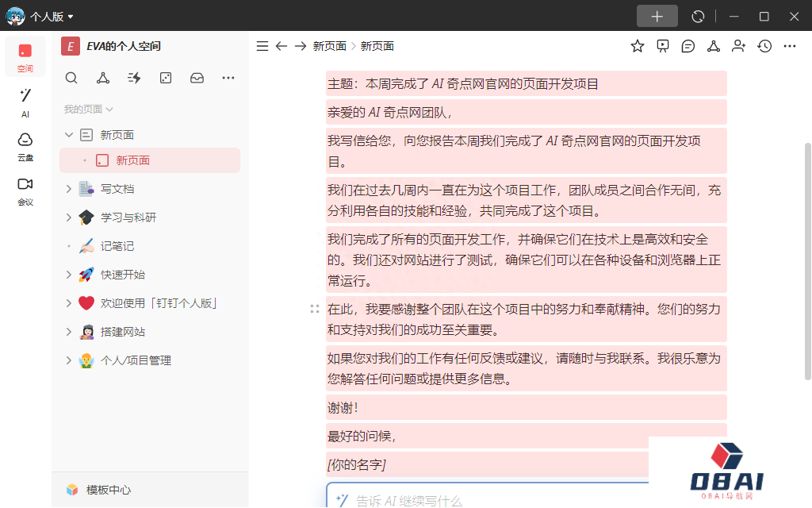
Task: Click the add collaborator person icon
Action: tap(738, 46)
